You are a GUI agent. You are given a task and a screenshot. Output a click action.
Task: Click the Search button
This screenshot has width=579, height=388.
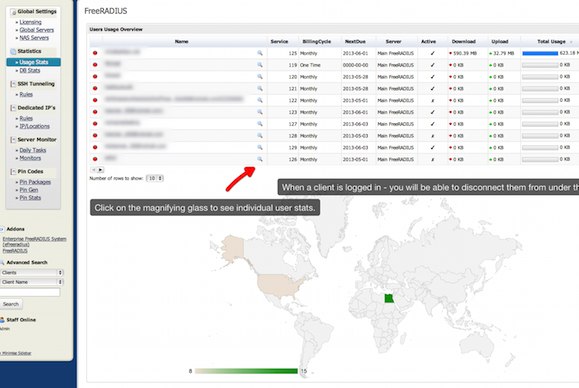[x=11, y=304]
